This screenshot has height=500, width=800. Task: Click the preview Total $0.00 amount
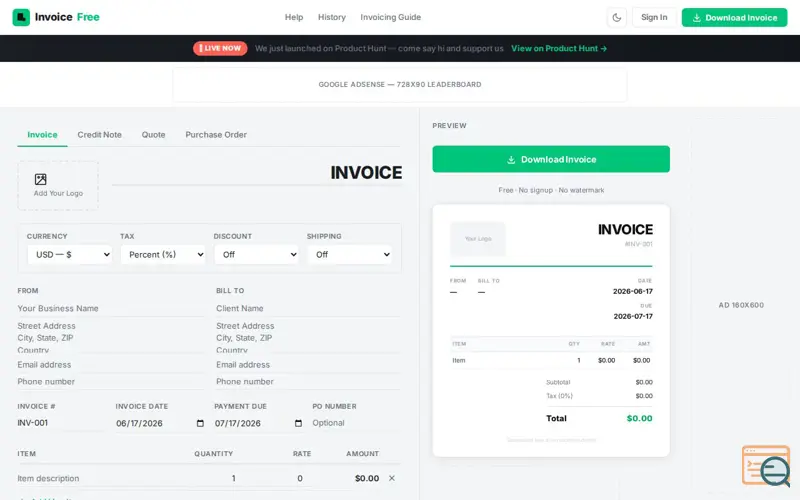[639, 418]
